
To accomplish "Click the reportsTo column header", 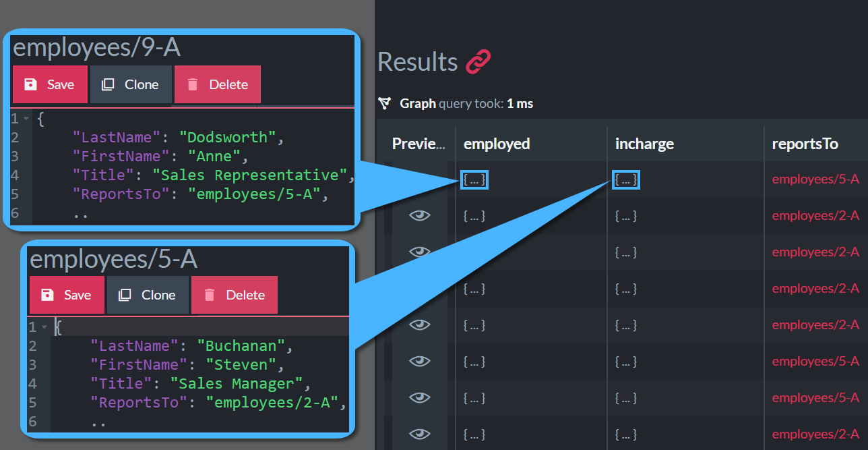I will coord(805,144).
